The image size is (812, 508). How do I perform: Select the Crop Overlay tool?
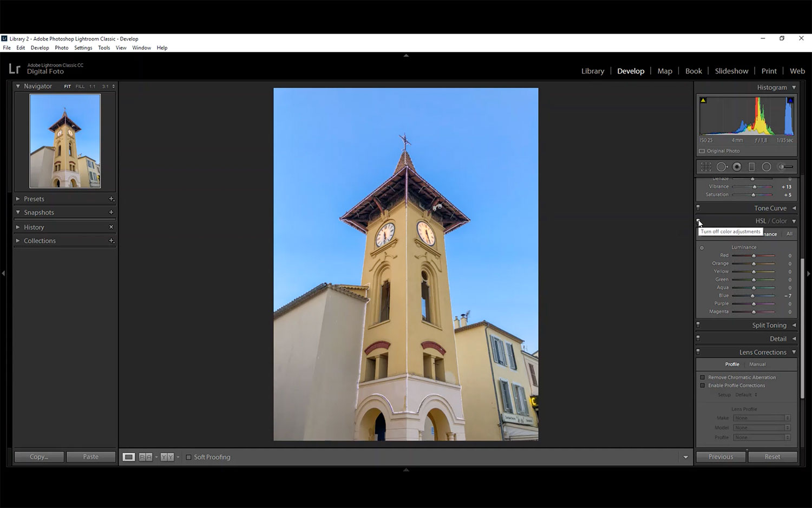coord(706,167)
